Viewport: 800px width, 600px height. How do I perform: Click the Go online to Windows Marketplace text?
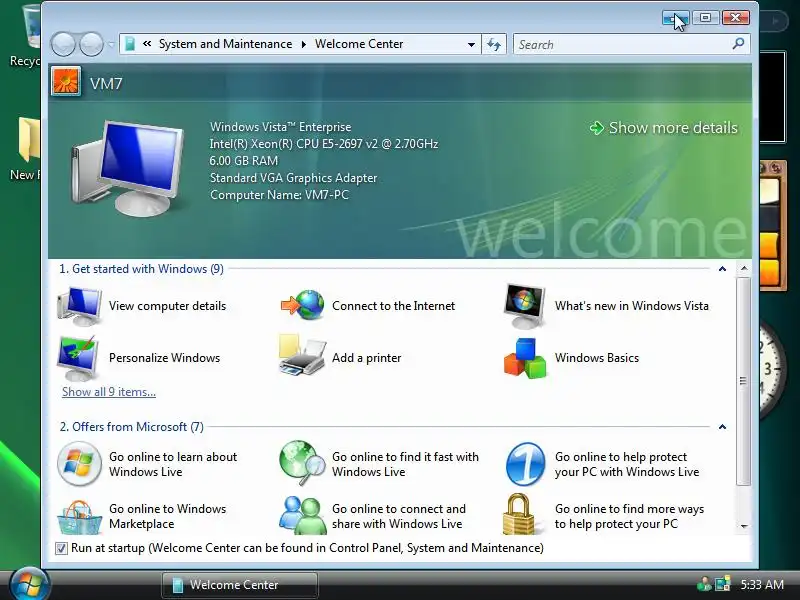click(x=167, y=516)
